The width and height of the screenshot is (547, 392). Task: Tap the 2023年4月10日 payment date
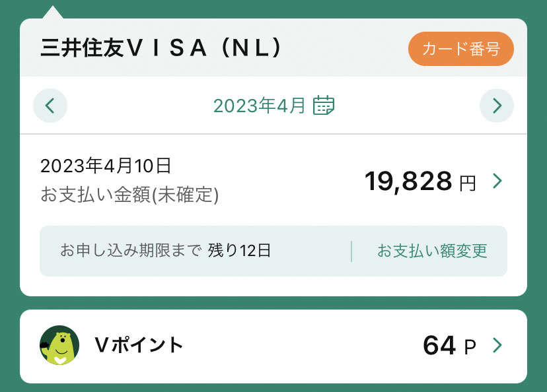[106, 166]
